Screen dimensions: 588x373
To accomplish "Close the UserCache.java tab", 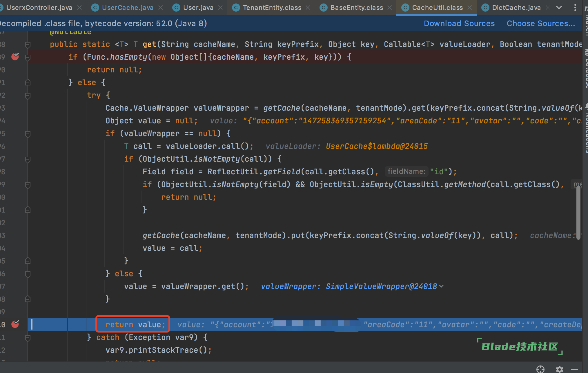I will coord(161,8).
